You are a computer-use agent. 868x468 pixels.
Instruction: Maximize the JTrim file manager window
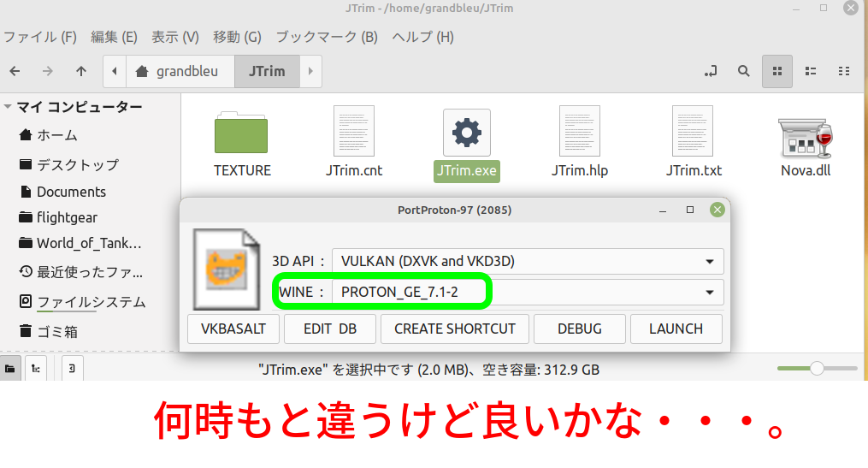pyautogui.click(x=824, y=8)
